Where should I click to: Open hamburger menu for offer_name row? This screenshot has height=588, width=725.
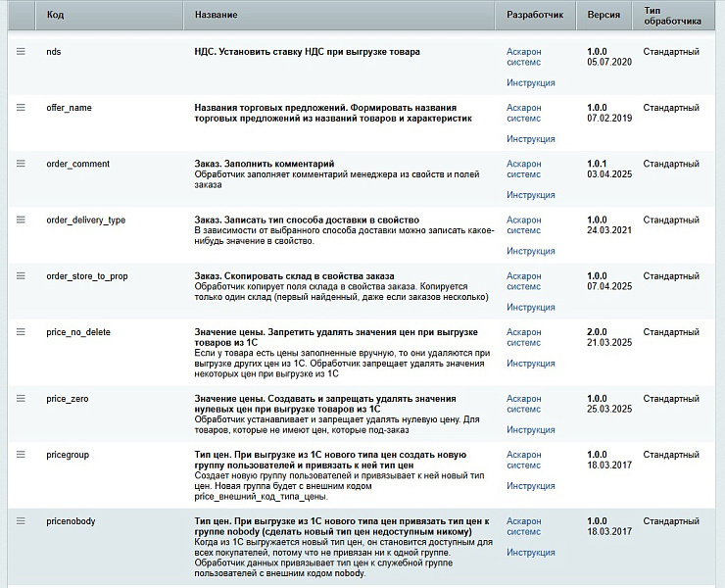21,108
